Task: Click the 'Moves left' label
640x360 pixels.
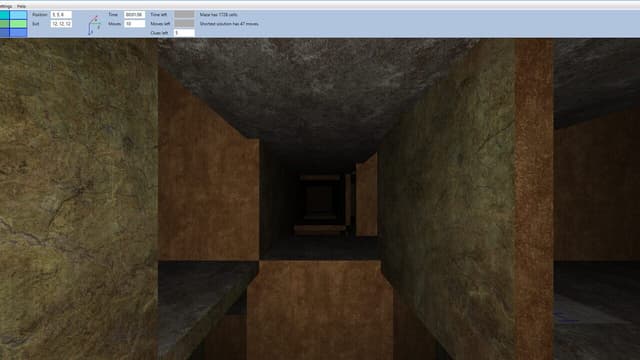Action: click(x=160, y=24)
